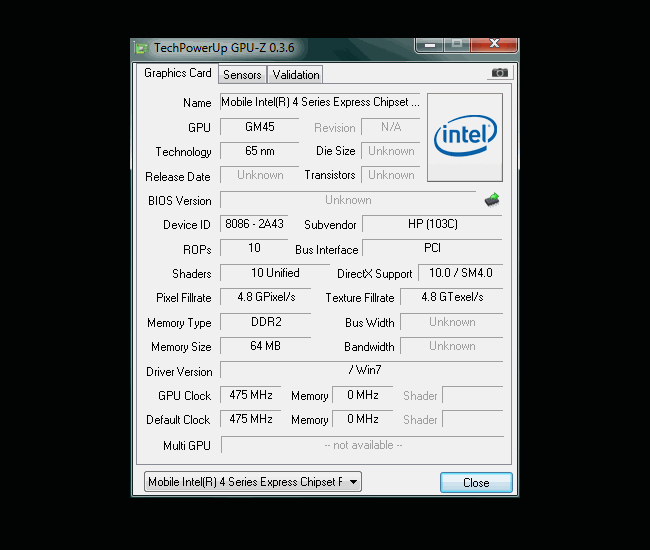
Task: Close the window with the red X
Action: point(494,44)
